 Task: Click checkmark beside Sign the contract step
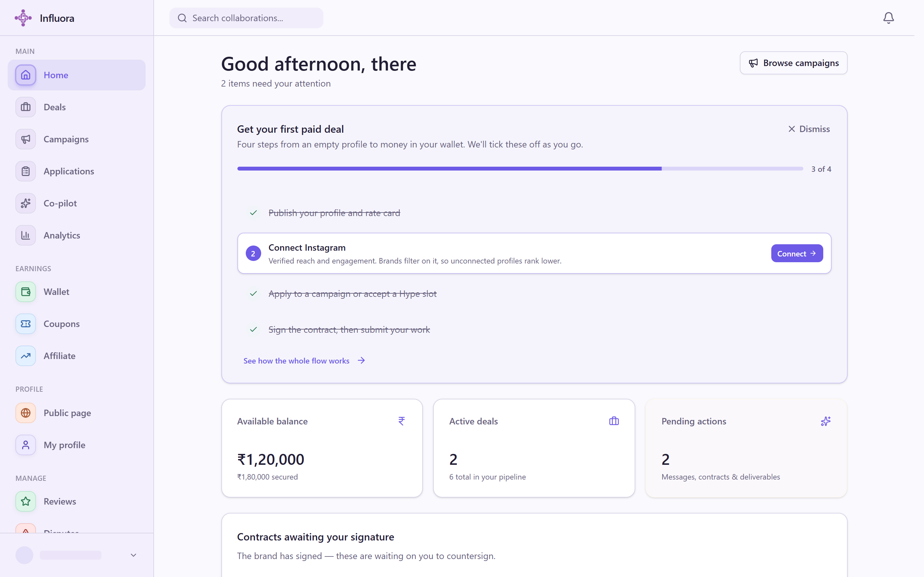coord(253,329)
